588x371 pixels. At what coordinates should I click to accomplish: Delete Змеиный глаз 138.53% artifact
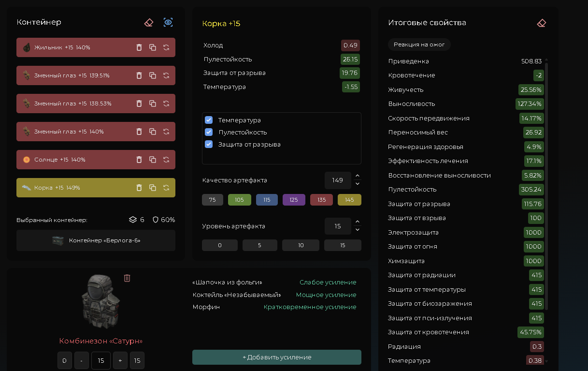click(139, 104)
